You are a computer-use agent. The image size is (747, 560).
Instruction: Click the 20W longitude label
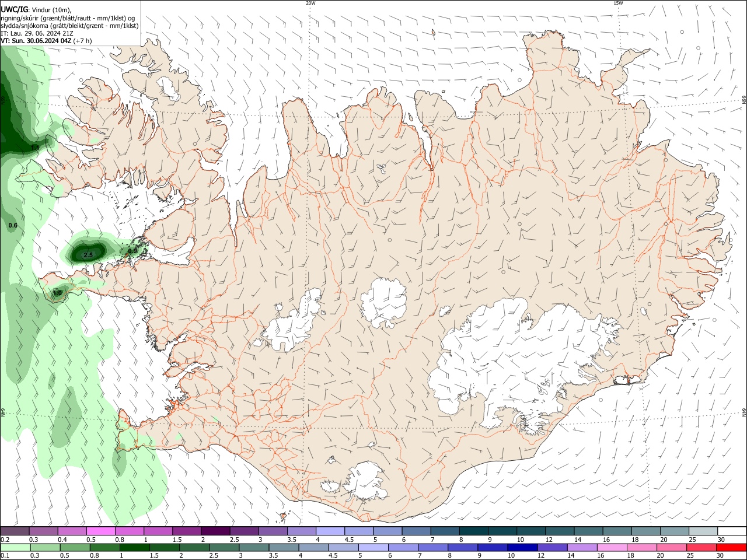click(310, 3)
